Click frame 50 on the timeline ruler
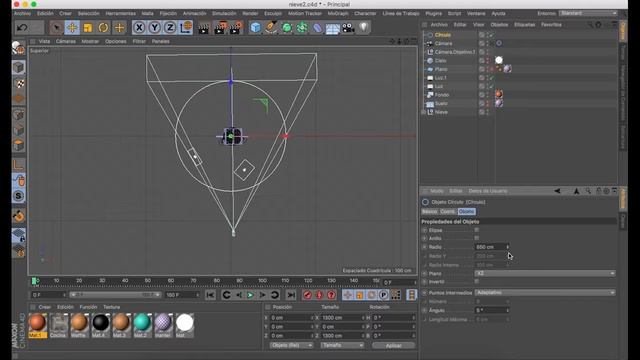 (x=148, y=281)
